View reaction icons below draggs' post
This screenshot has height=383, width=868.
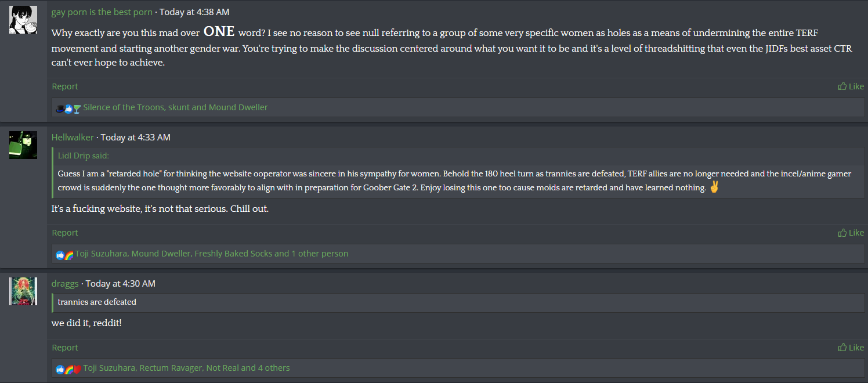[x=68, y=368]
